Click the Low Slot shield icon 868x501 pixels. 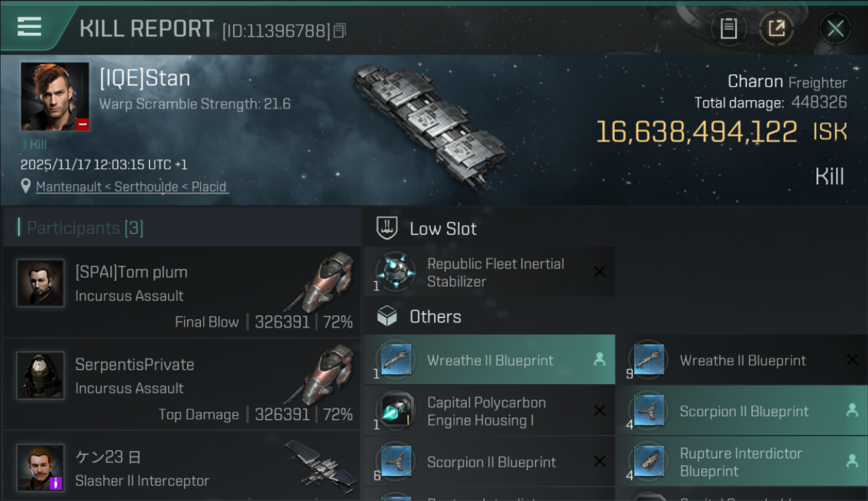click(x=387, y=228)
